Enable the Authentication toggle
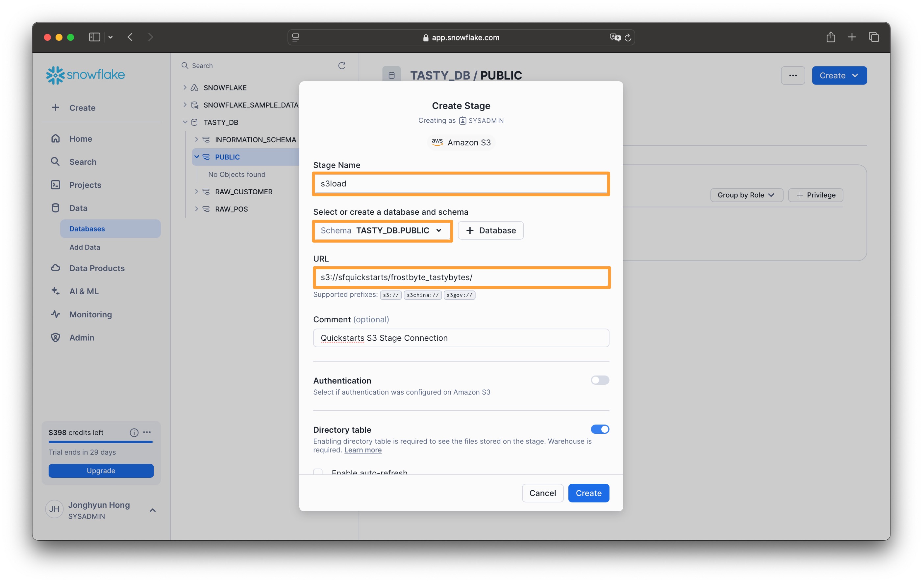This screenshot has height=583, width=924. coord(599,380)
